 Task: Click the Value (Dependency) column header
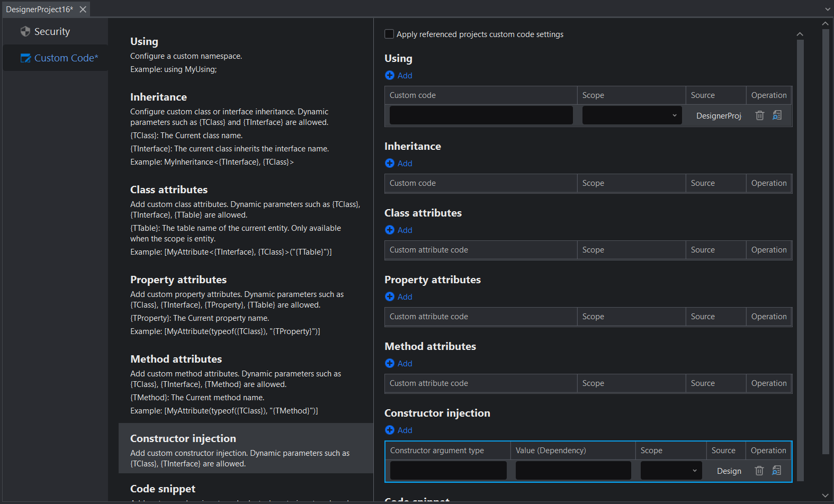click(573, 451)
